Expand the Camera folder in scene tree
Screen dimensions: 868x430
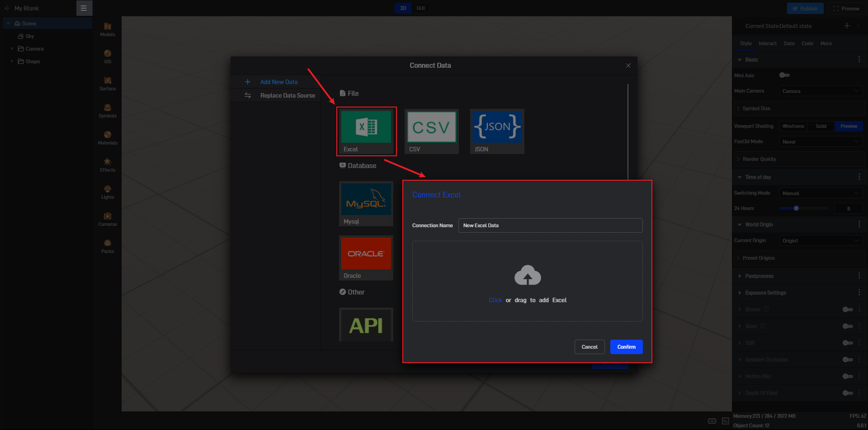tap(12, 49)
